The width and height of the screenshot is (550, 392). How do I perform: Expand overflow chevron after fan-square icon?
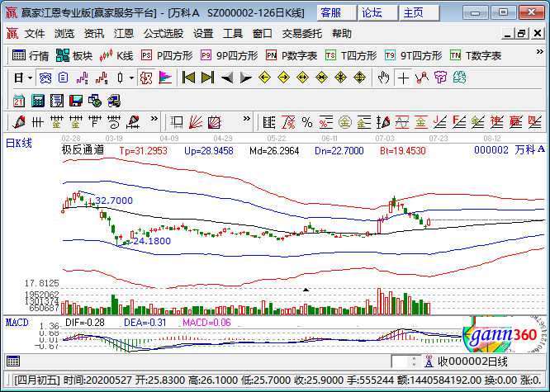tap(247, 119)
